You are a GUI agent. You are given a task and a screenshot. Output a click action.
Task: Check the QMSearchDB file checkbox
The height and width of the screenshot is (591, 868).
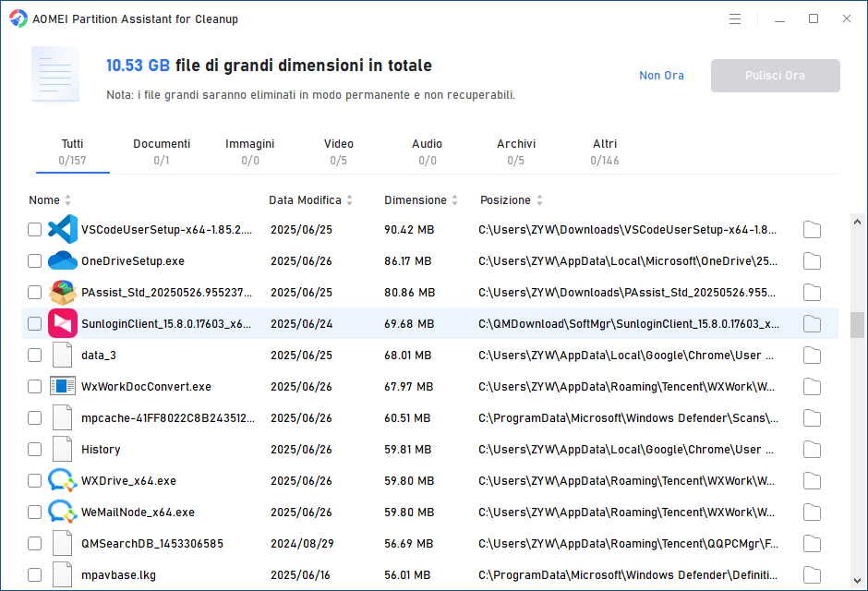tap(34, 543)
